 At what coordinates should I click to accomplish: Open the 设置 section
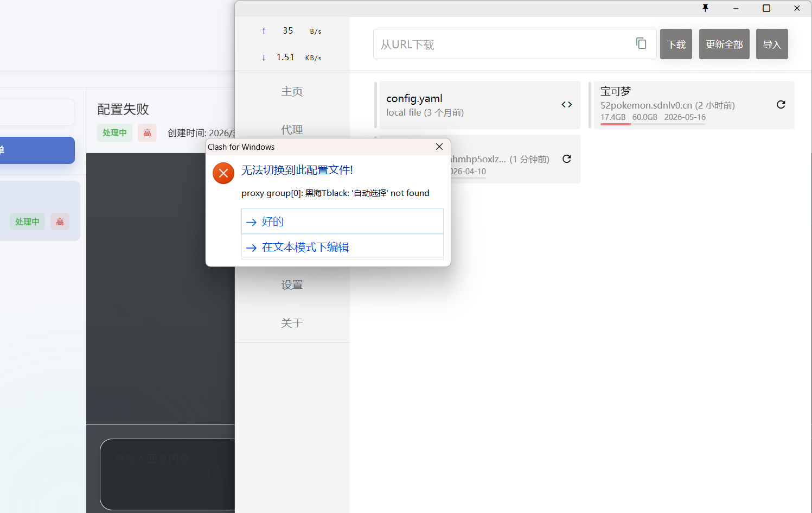pos(292,285)
